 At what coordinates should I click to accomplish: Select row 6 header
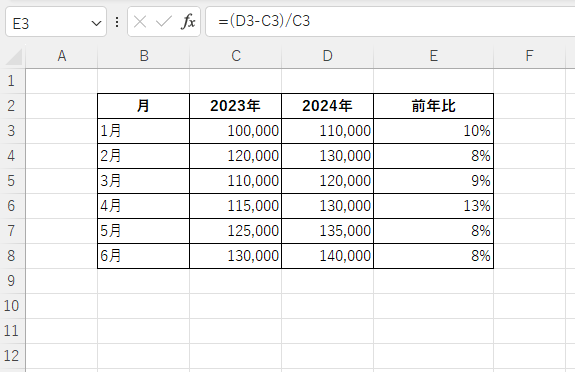(12, 205)
